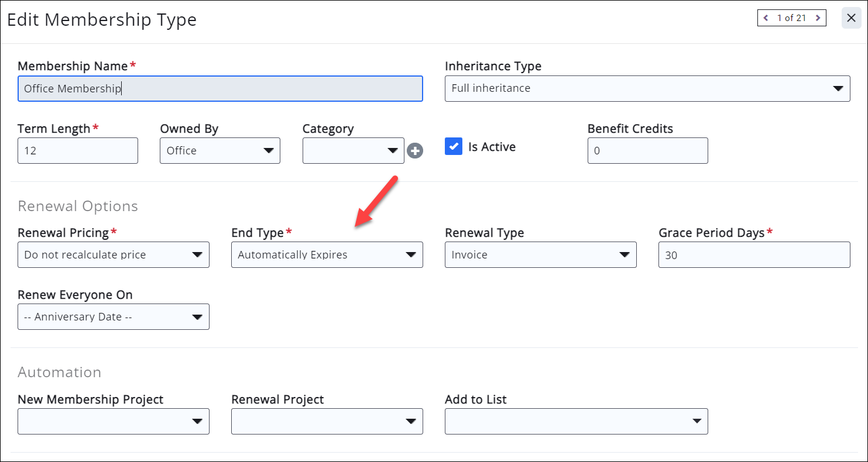The image size is (868, 462).
Task: Go to previous membership type record
Action: 766,18
